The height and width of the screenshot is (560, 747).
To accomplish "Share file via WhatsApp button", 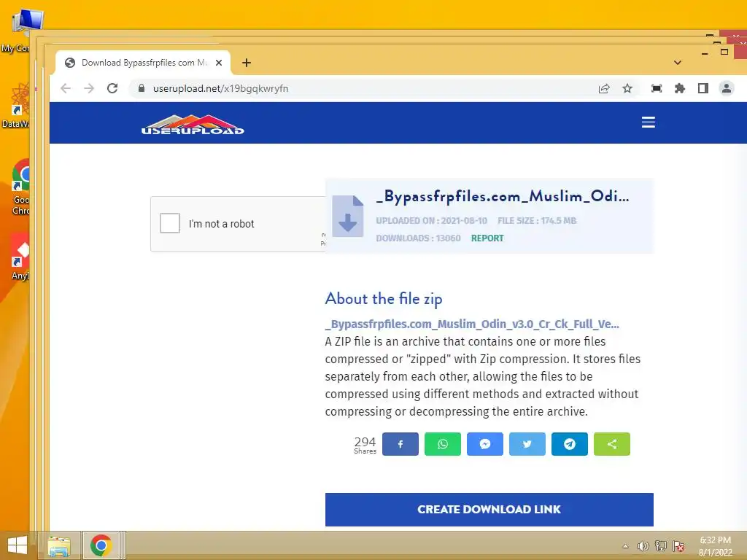I will coord(443,444).
